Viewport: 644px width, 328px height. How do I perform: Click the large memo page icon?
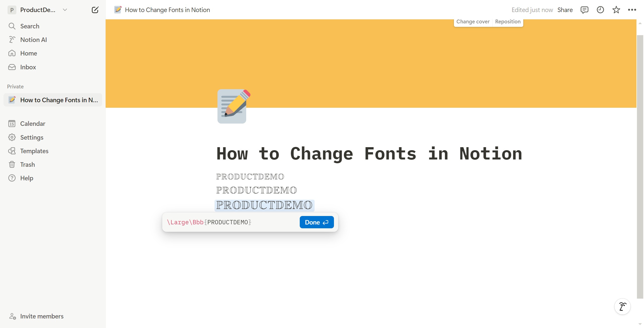coord(234,106)
